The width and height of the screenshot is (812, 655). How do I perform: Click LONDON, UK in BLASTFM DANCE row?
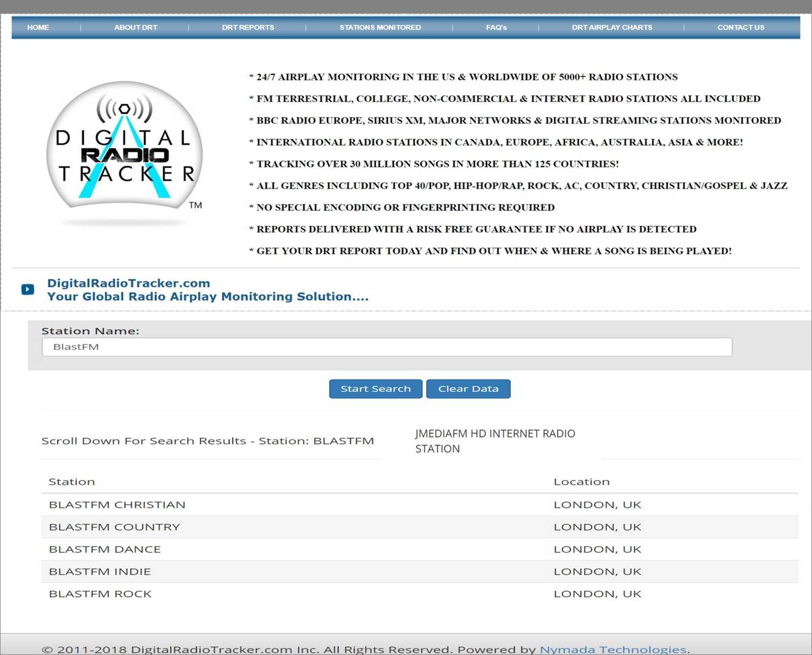tap(597, 549)
